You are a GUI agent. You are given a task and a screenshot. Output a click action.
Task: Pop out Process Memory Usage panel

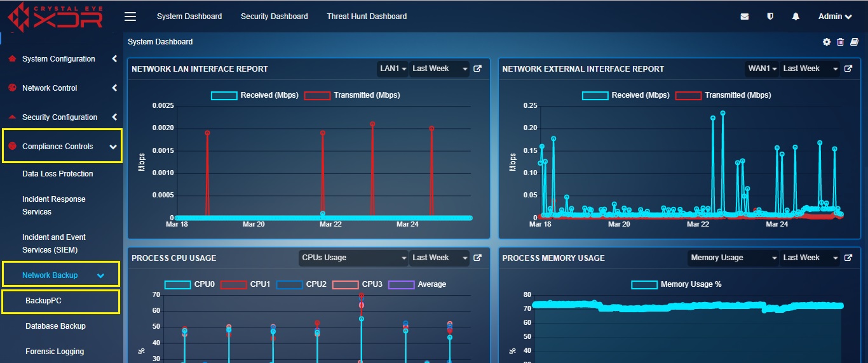pyautogui.click(x=848, y=258)
